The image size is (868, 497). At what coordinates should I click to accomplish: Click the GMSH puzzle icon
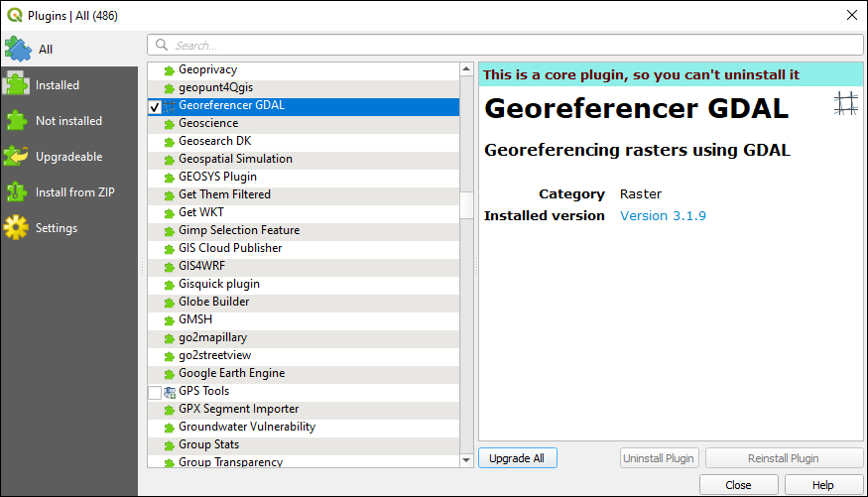click(x=170, y=321)
